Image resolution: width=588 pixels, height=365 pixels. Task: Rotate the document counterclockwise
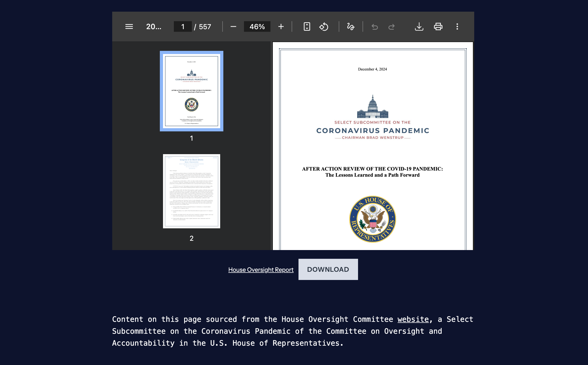coord(324,26)
